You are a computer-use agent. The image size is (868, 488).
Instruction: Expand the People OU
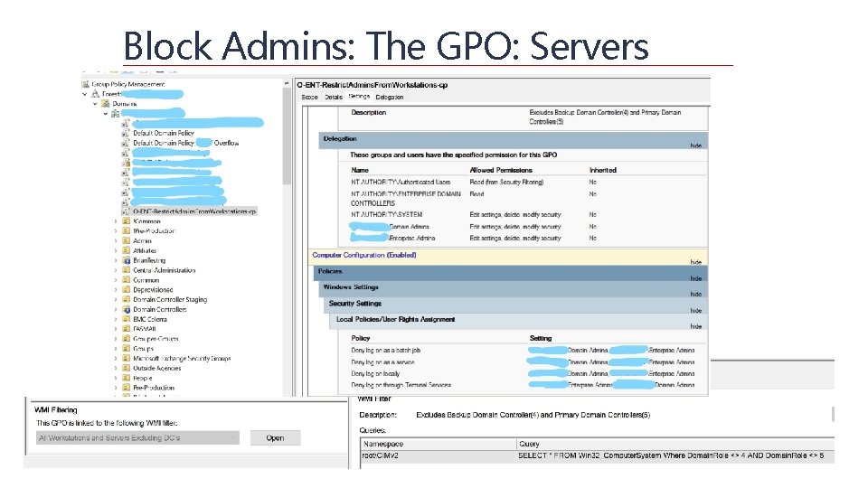[x=116, y=378]
